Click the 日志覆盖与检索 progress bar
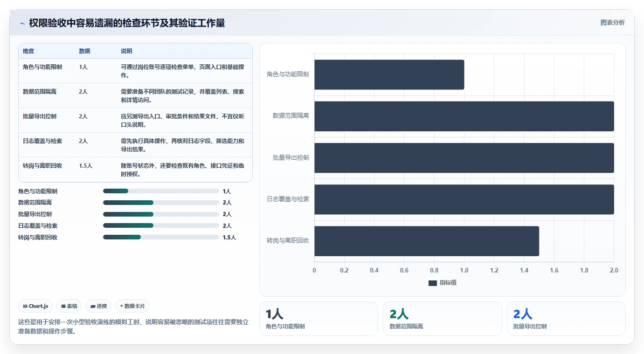 tap(161, 225)
